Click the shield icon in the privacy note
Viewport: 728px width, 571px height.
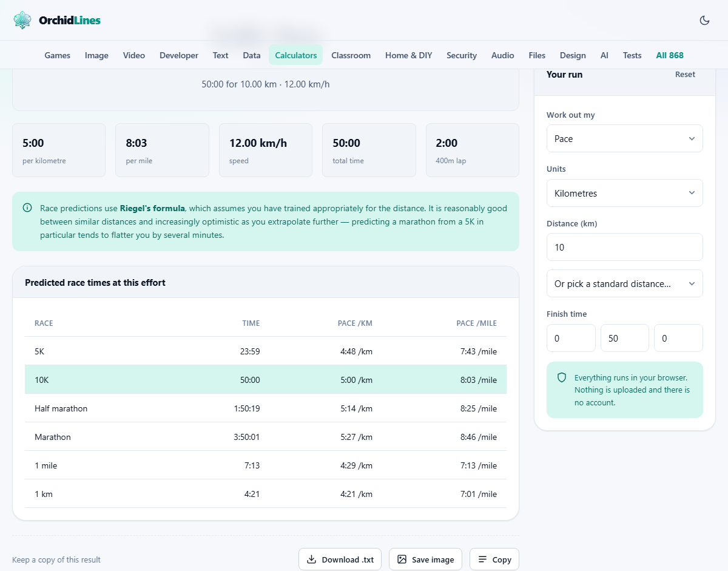click(562, 377)
